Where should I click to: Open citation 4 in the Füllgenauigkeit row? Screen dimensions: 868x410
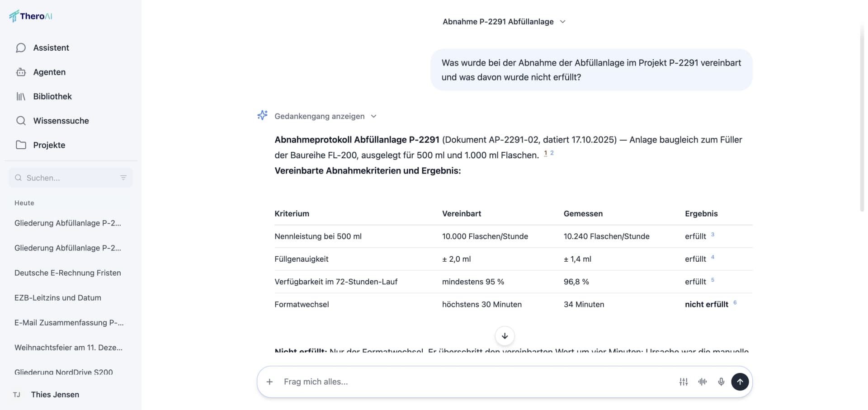[x=712, y=257]
